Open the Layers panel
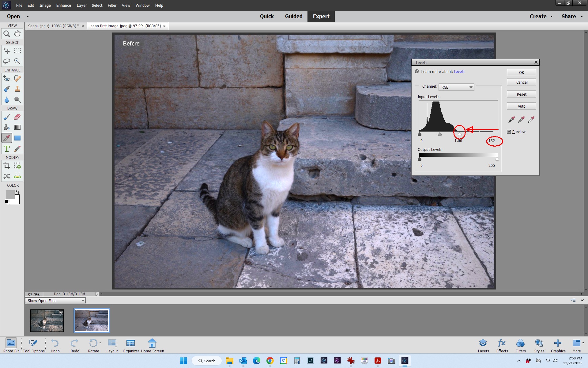The image size is (588, 368). (483, 346)
